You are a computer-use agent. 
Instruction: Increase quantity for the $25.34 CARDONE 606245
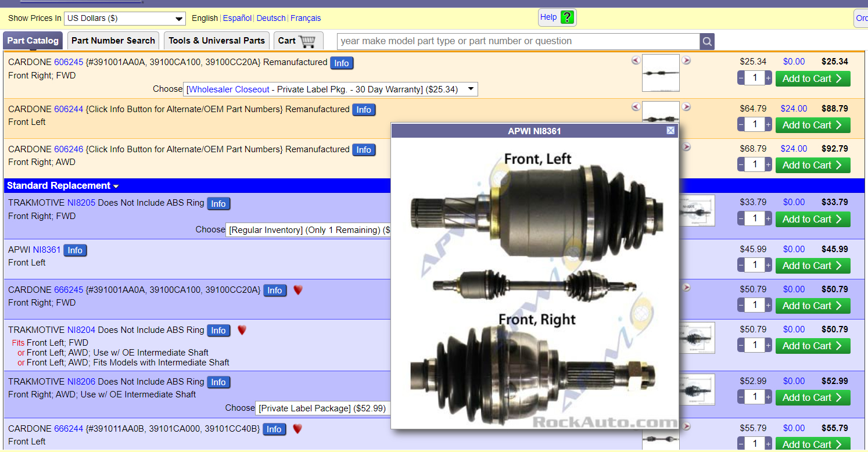click(769, 78)
